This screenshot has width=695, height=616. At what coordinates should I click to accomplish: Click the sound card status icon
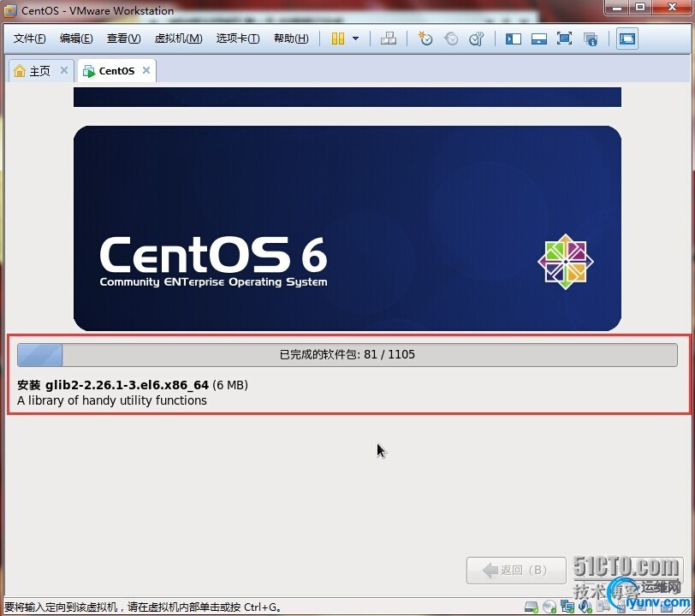(585, 607)
